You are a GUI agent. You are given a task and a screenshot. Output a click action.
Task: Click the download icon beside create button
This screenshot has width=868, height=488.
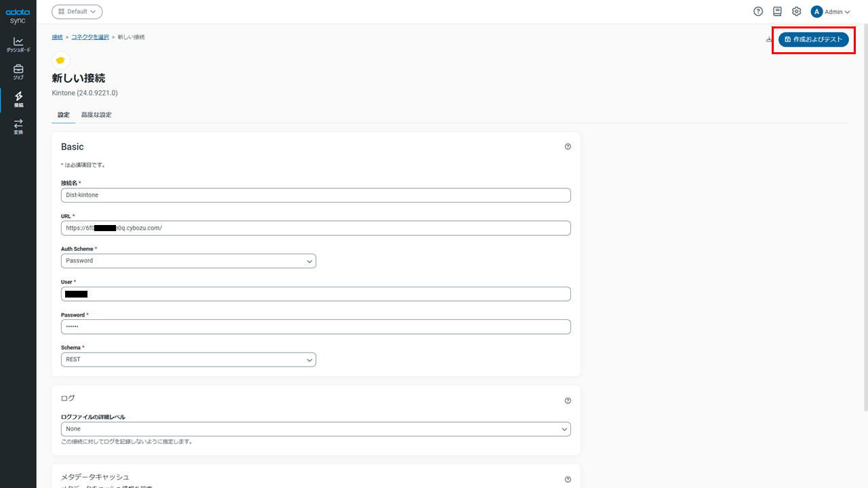(x=769, y=39)
